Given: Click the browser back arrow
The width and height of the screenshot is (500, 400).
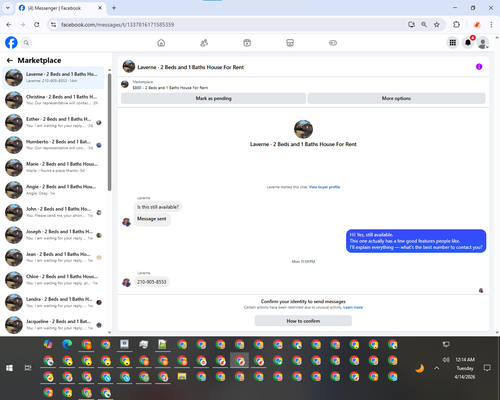Looking at the screenshot, I should [9, 25].
